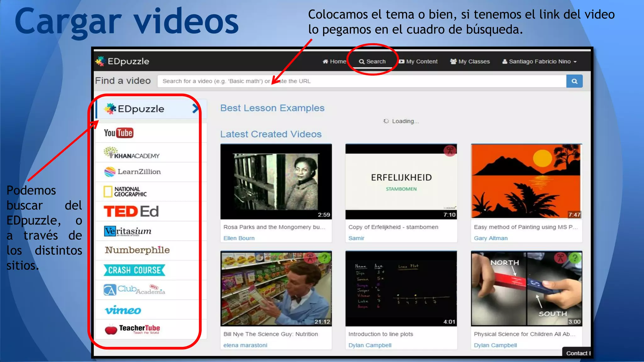Click question mark icon on magnet video
This screenshot has height=362, width=644.
[575, 258]
